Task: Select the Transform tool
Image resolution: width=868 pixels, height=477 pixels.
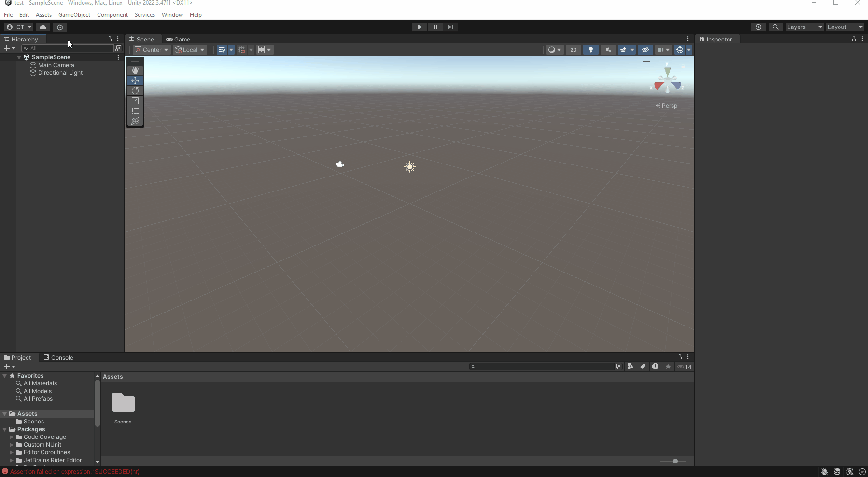Action: (x=135, y=121)
